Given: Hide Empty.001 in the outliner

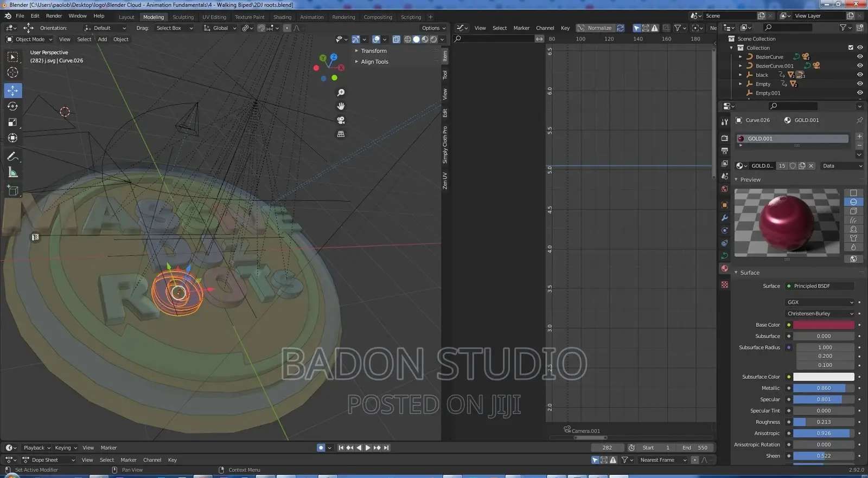Looking at the screenshot, I should (x=860, y=93).
